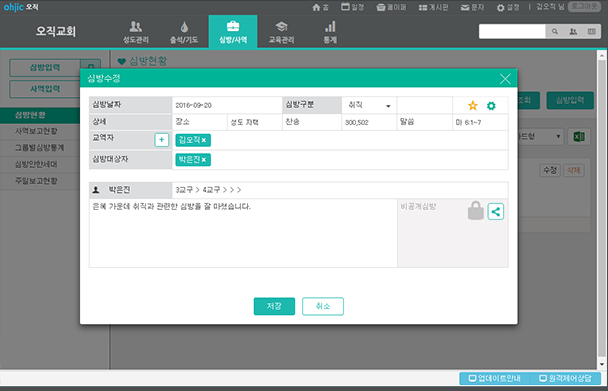Switch to 성도관리 tab

tap(136, 32)
